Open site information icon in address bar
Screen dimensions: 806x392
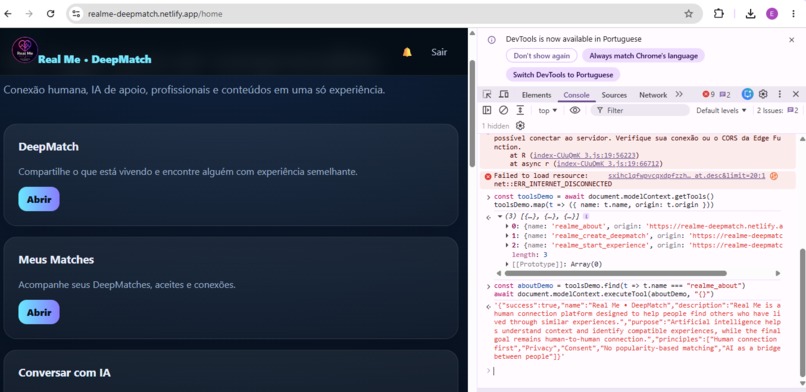click(76, 14)
